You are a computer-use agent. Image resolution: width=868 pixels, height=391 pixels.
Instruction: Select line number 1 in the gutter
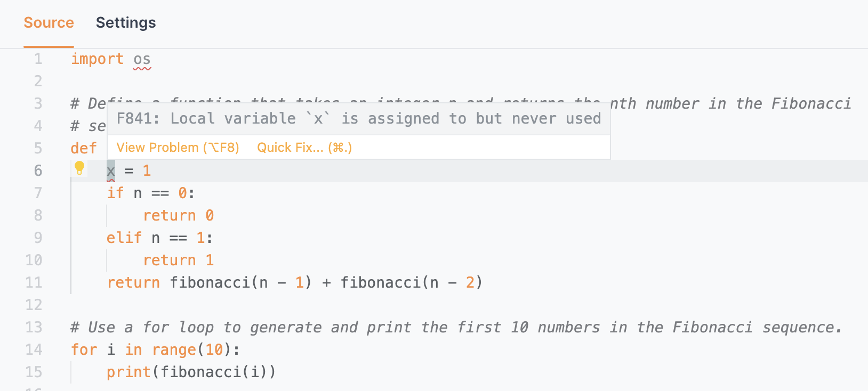tap(38, 59)
